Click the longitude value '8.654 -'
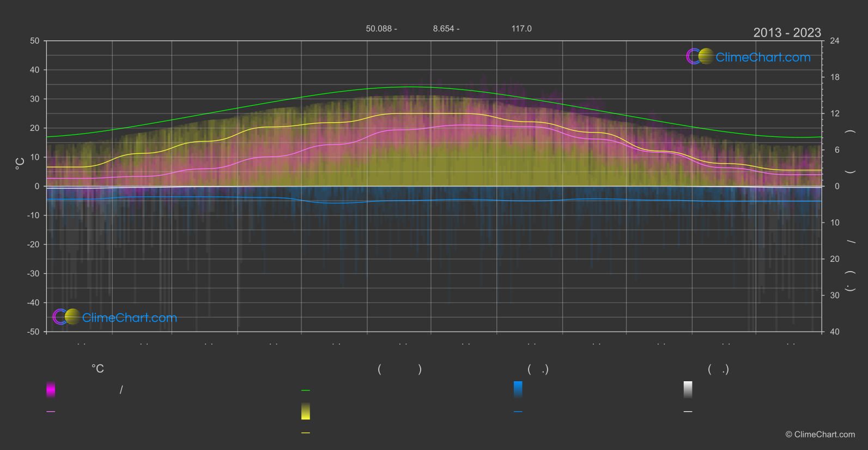This screenshot has height=450, width=868. (446, 28)
